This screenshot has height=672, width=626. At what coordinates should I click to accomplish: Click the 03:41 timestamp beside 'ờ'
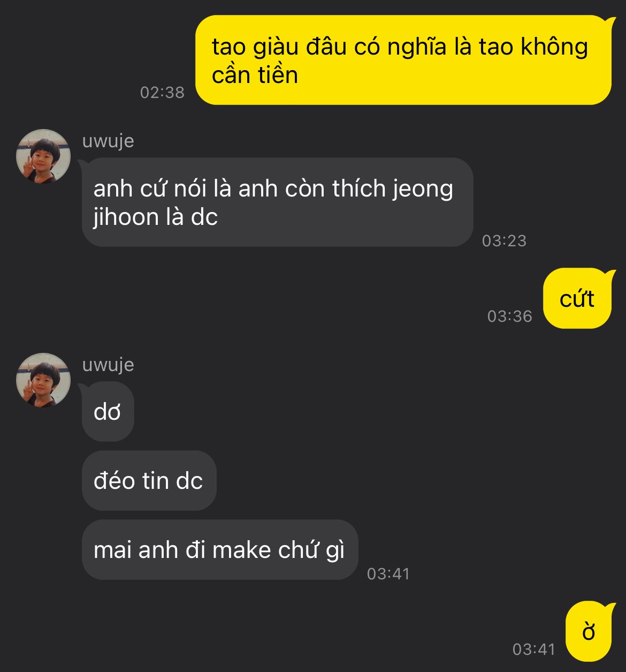tap(534, 649)
